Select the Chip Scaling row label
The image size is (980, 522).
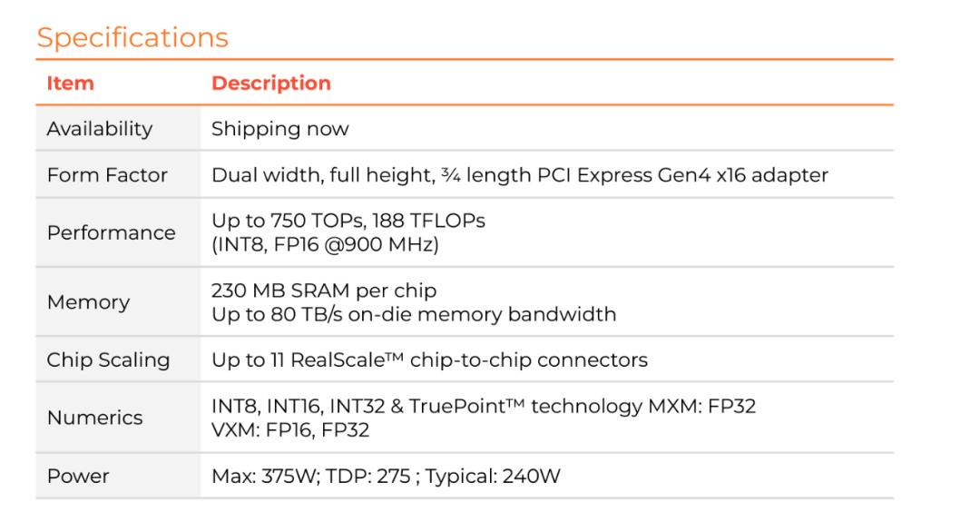(x=108, y=359)
